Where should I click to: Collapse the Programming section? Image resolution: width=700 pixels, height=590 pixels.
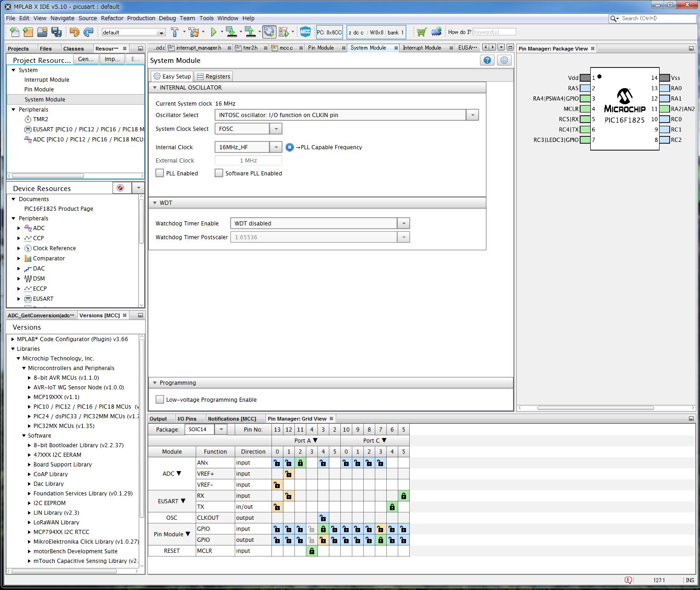click(x=155, y=382)
